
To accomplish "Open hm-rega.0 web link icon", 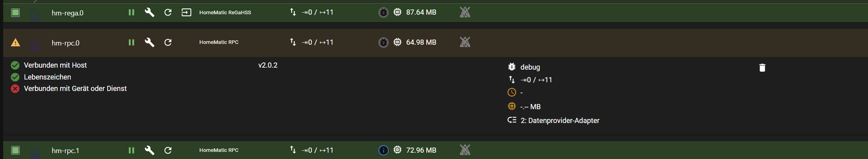I will (x=186, y=13).
